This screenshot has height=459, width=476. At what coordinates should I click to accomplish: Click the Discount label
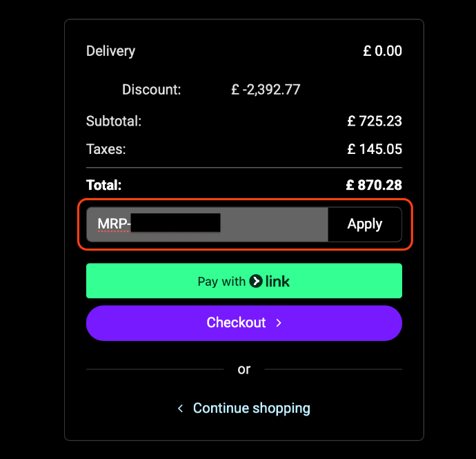(x=151, y=90)
